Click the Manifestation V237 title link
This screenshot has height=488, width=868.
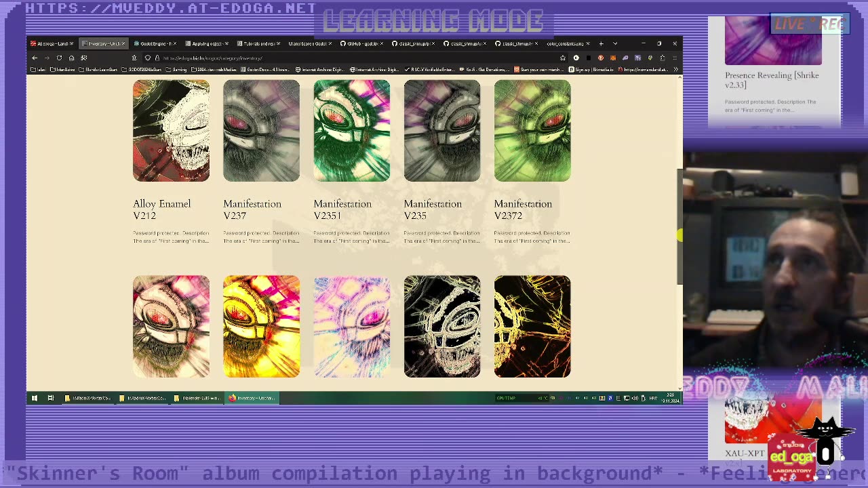point(252,209)
